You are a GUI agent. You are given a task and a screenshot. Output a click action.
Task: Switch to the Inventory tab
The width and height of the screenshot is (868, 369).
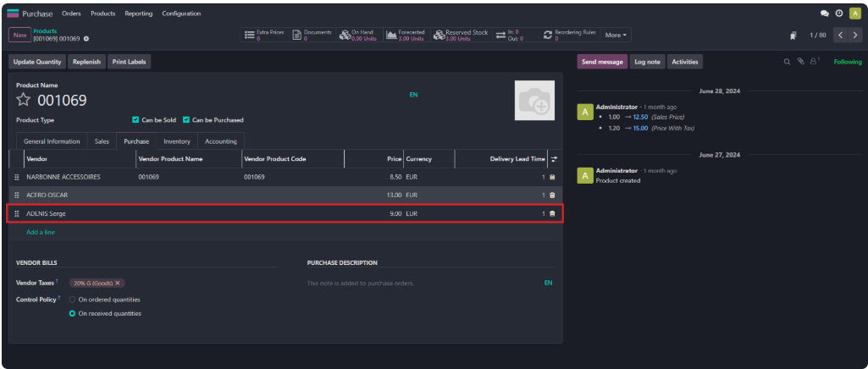(177, 141)
